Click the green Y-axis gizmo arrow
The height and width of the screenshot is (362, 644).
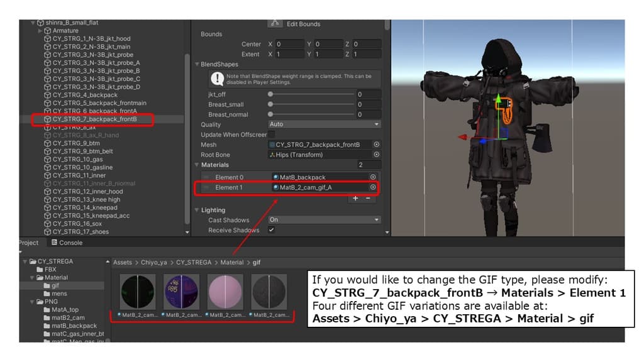click(x=498, y=99)
